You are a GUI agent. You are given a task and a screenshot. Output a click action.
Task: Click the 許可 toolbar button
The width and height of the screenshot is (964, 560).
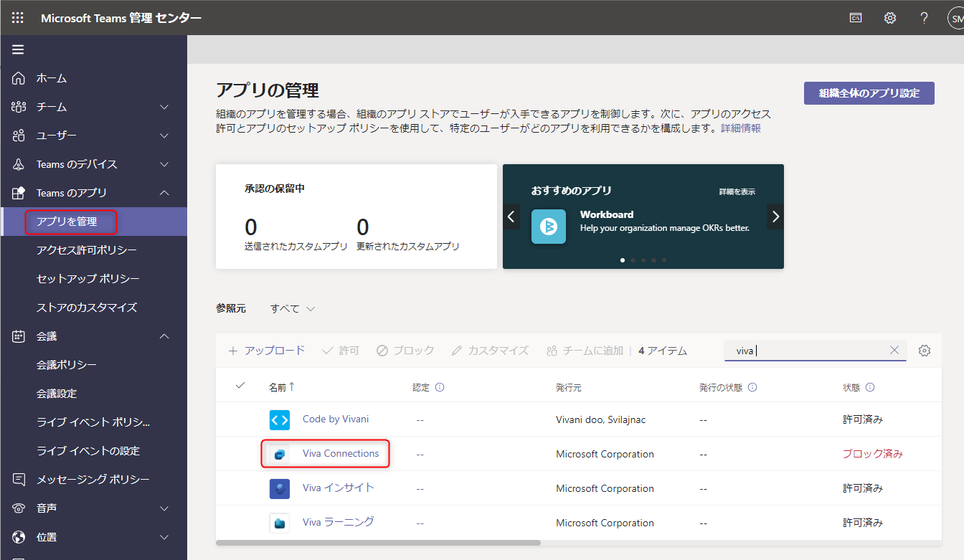point(341,351)
